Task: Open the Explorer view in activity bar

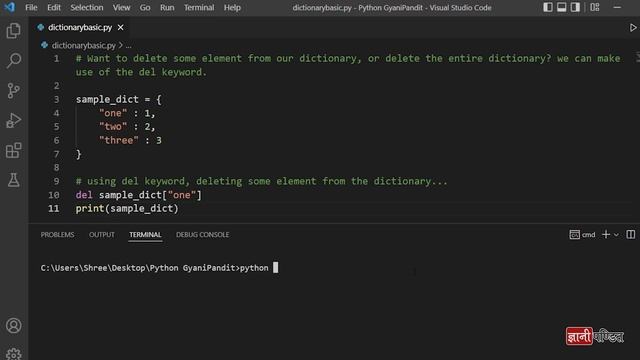Action: tap(13, 31)
